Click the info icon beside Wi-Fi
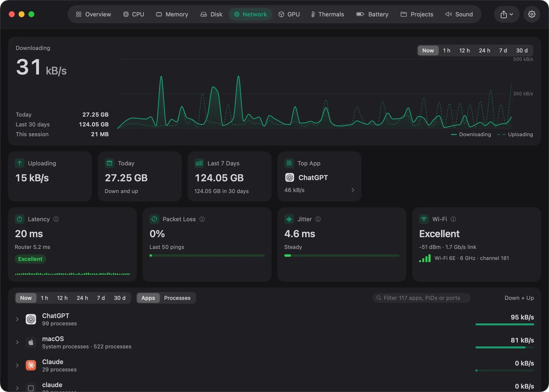This screenshot has width=549, height=392. click(453, 219)
